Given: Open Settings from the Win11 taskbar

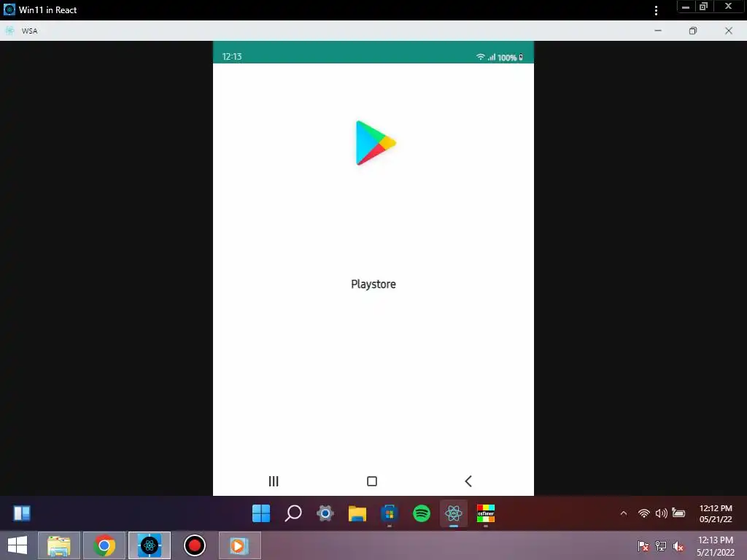Looking at the screenshot, I should [x=325, y=513].
